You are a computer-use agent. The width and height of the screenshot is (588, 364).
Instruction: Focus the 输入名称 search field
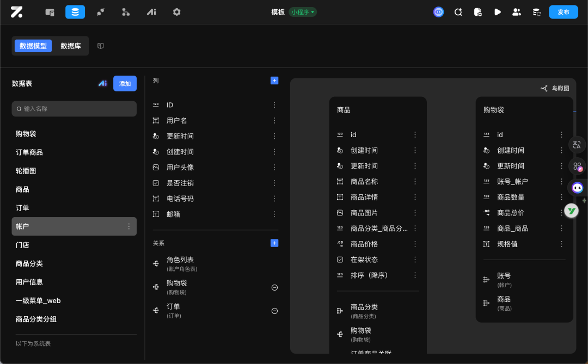point(74,109)
